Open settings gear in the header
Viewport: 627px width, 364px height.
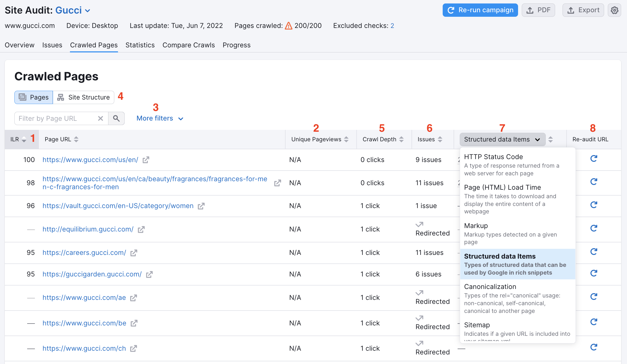(614, 10)
